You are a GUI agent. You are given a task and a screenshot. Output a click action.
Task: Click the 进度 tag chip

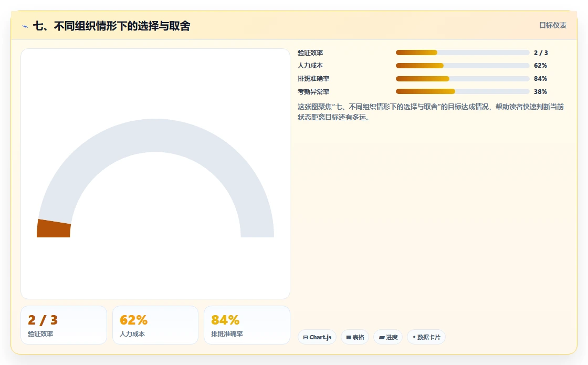click(x=388, y=337)
